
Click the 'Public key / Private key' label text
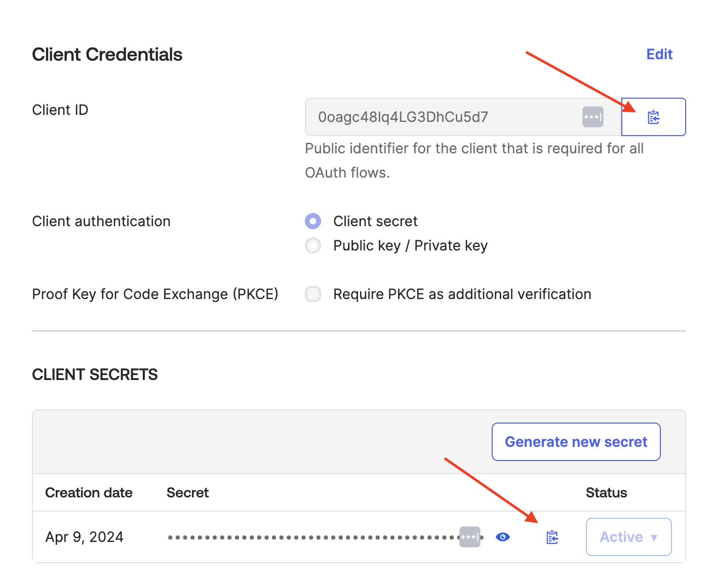point(410,245)
